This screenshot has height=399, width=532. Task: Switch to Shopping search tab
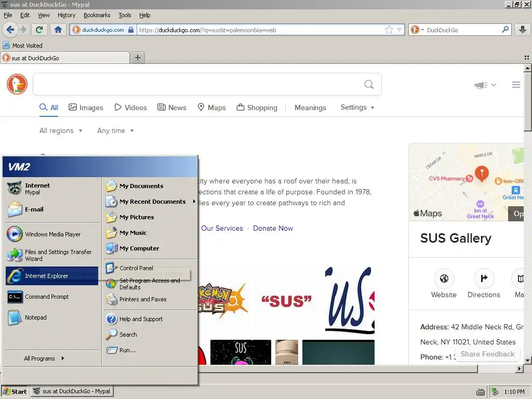coord(257,108)
